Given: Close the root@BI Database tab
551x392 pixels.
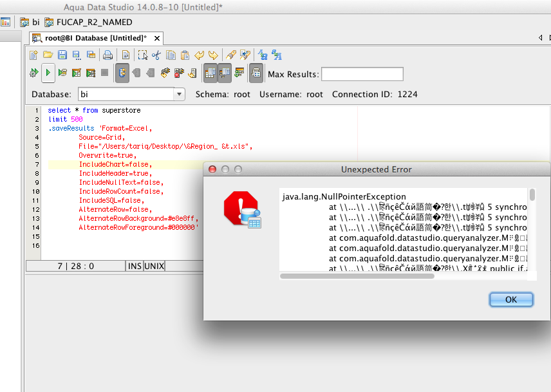Looking at the screenshot, I should click(x=157, y=38).
